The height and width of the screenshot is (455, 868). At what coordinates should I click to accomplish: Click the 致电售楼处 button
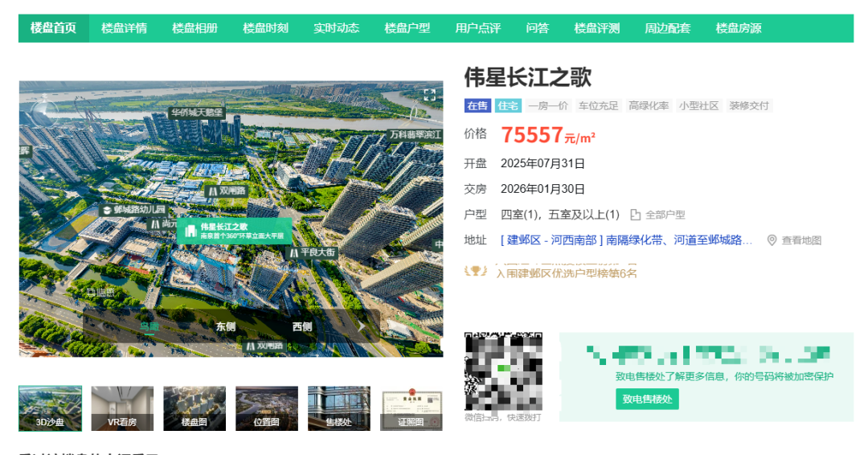click(647, 399)
